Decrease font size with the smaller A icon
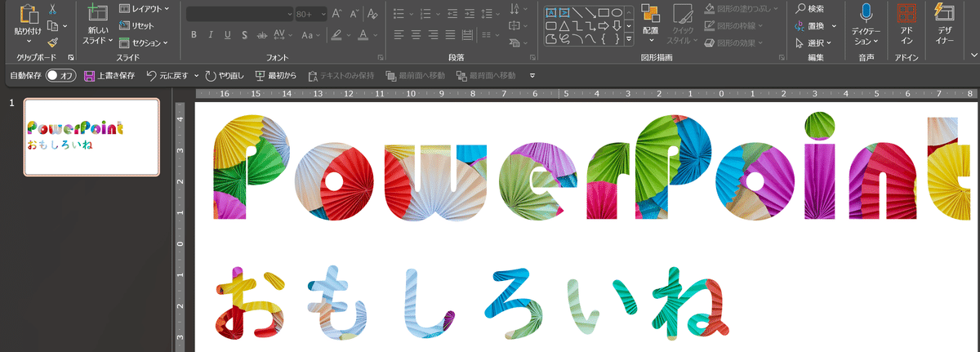 pos(354,13)
